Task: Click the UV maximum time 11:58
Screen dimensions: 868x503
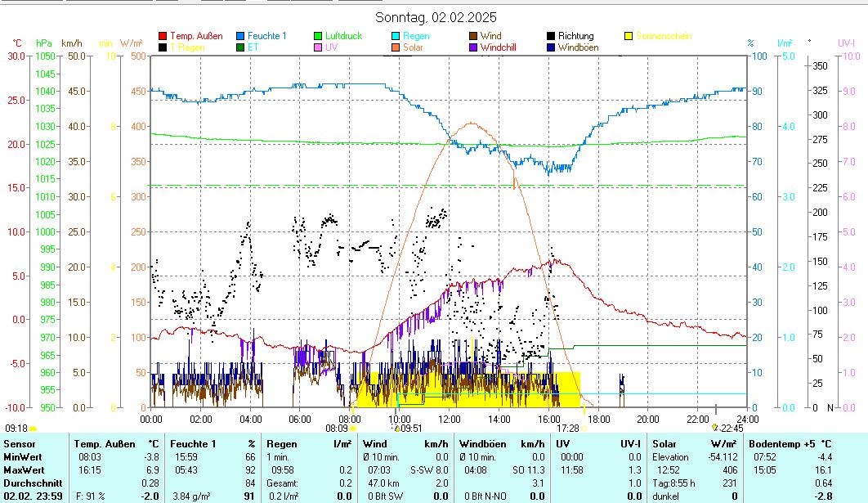Action: [572, 469]
